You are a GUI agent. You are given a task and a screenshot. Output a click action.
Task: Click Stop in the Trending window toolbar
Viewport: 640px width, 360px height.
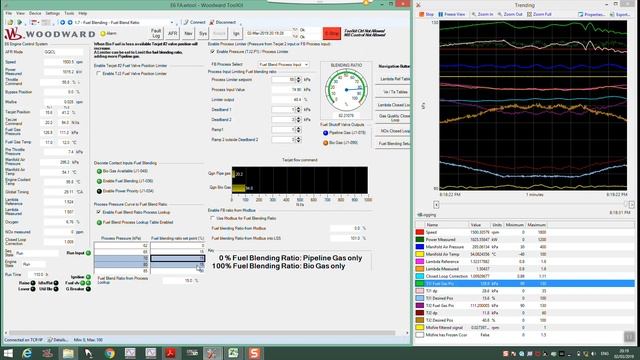pos(426,14)
